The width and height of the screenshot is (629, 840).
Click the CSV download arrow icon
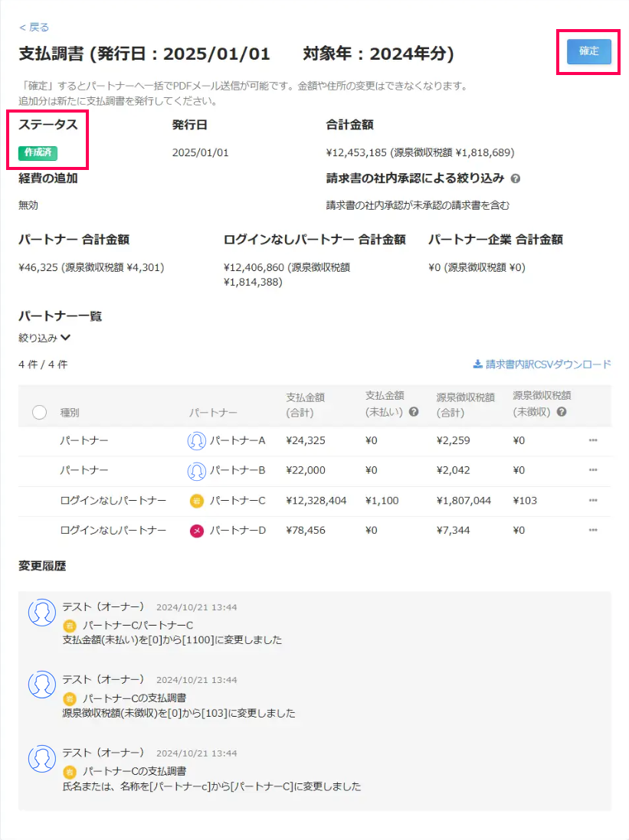[x=477, y=364]
